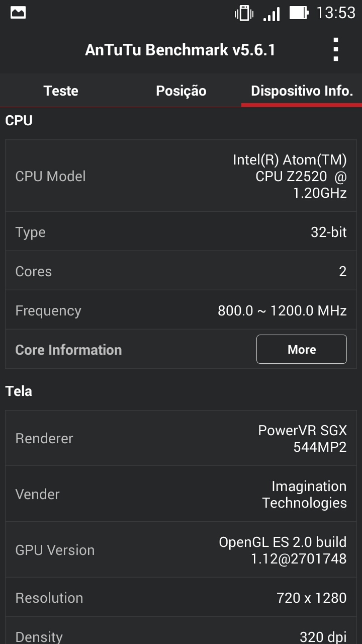Tap the GPU Version row
362x644 pixels.
(181, 550)
